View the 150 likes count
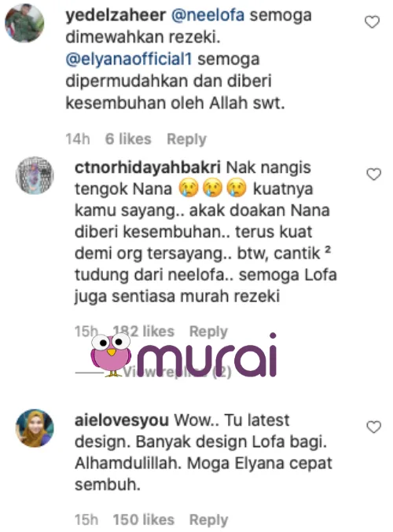This screenshot has width=393, height=532. 144,519
